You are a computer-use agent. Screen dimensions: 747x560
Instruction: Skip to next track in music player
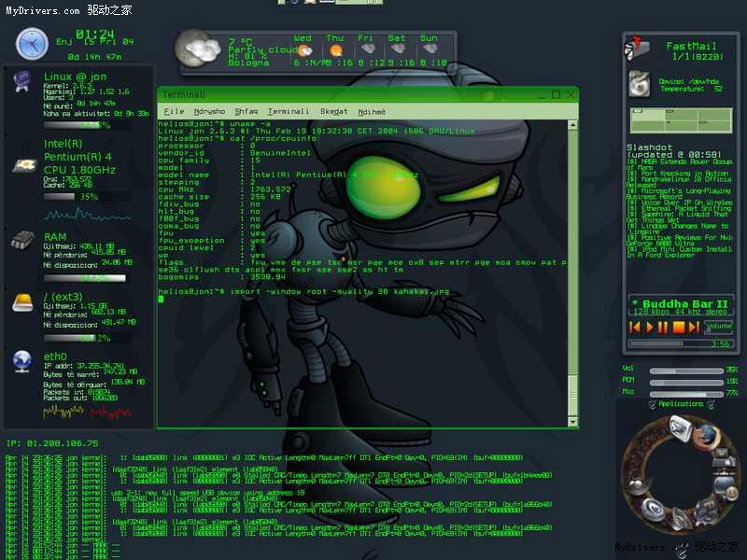coord(694,328)
